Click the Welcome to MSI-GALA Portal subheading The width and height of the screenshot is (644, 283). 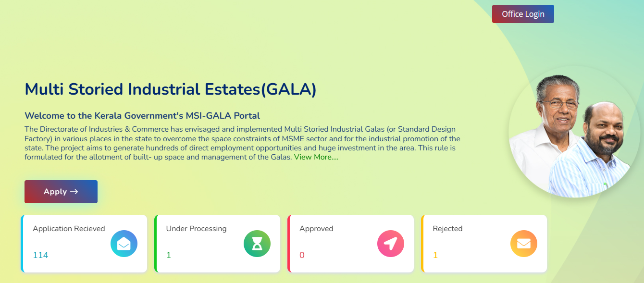(142, 116)
